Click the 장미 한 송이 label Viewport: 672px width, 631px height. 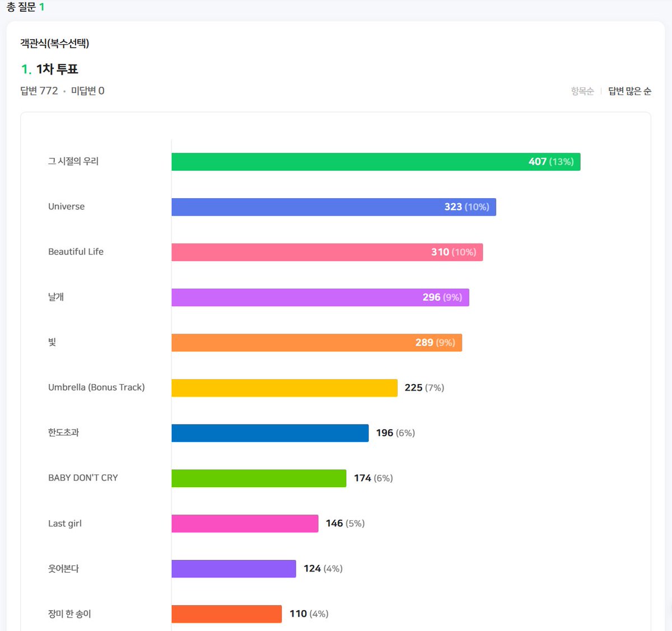click(x=69, y=614)
